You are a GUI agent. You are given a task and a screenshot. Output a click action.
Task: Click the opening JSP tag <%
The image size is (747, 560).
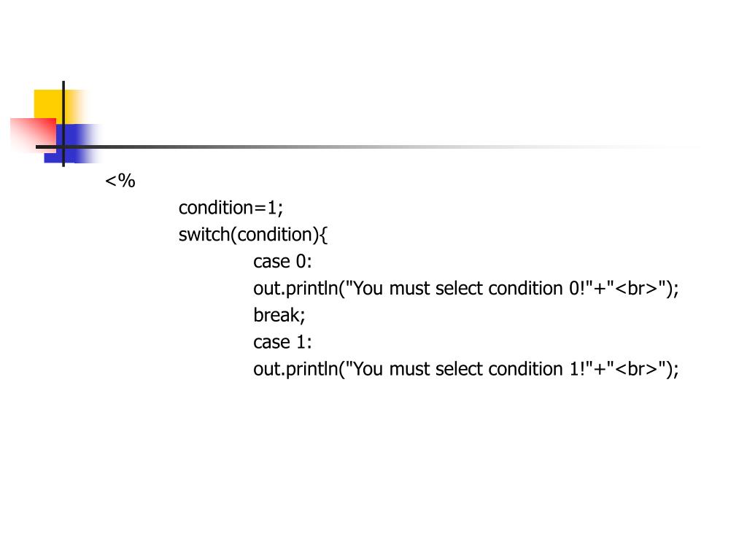click(120, 181)
